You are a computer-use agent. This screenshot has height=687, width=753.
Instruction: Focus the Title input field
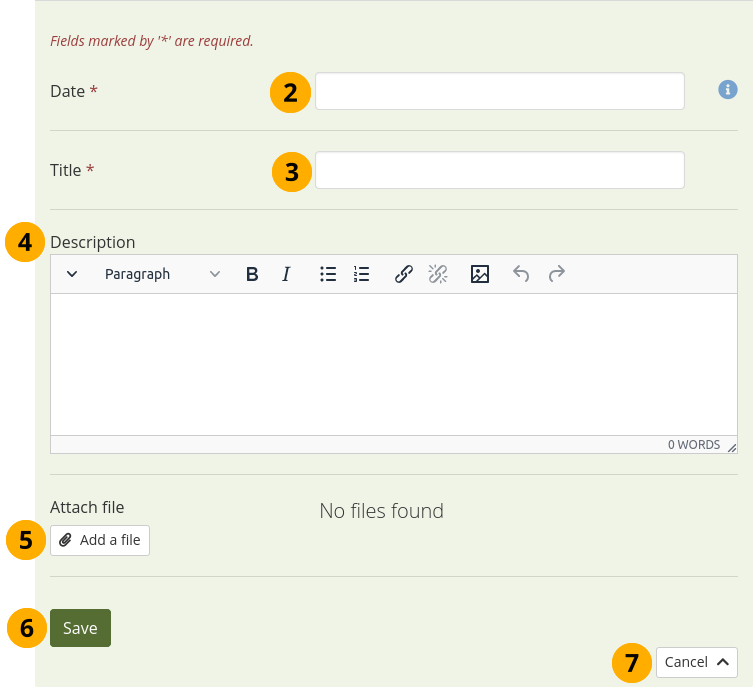pyautogui.click(x=499, y=170)
